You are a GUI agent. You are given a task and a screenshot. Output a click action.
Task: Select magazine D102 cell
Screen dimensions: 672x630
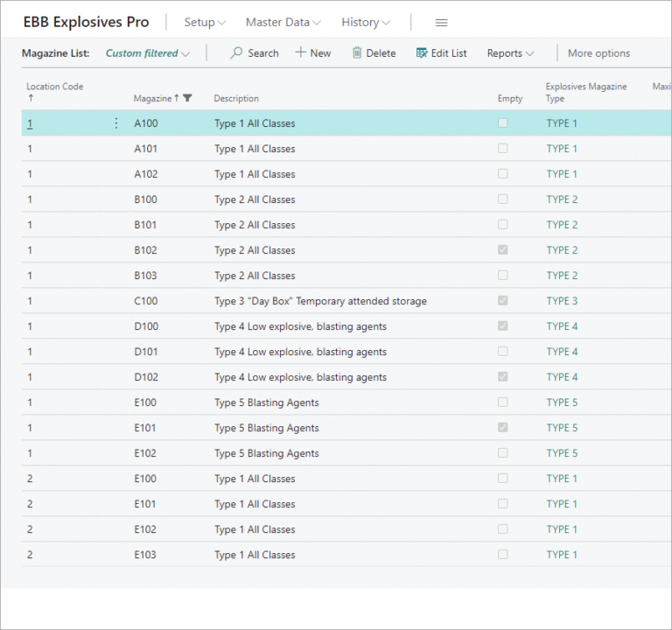pos(146,377)
